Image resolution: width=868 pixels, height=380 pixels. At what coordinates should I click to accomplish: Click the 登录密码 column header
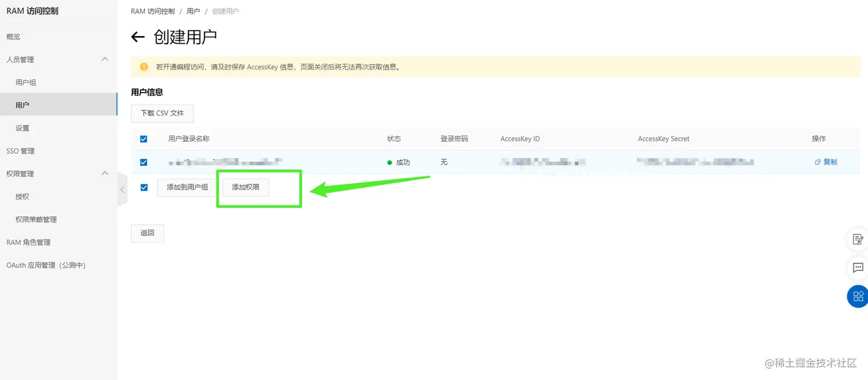pos(454,139)
